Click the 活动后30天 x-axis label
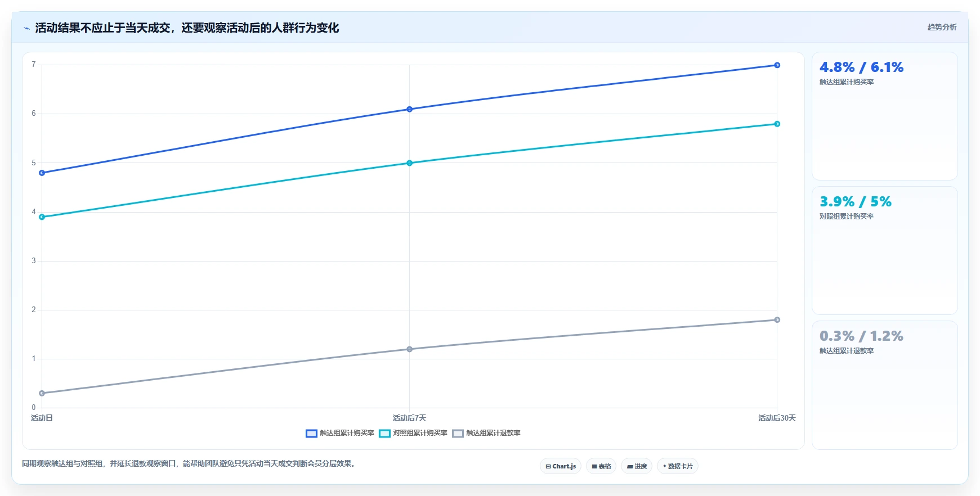This screenshot has height=496, width=980. click(777, 418)
